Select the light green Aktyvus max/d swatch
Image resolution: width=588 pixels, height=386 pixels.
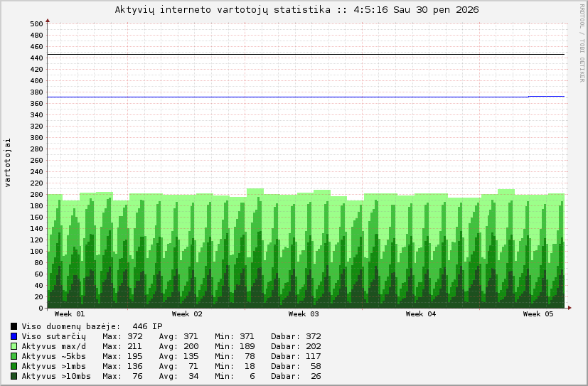pos(14,346)
